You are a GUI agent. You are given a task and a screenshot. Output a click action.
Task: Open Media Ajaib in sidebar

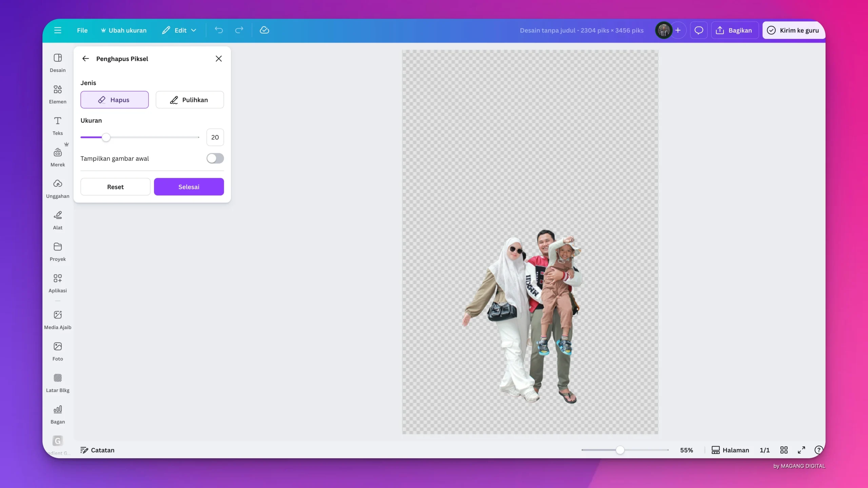click(58, 319)
